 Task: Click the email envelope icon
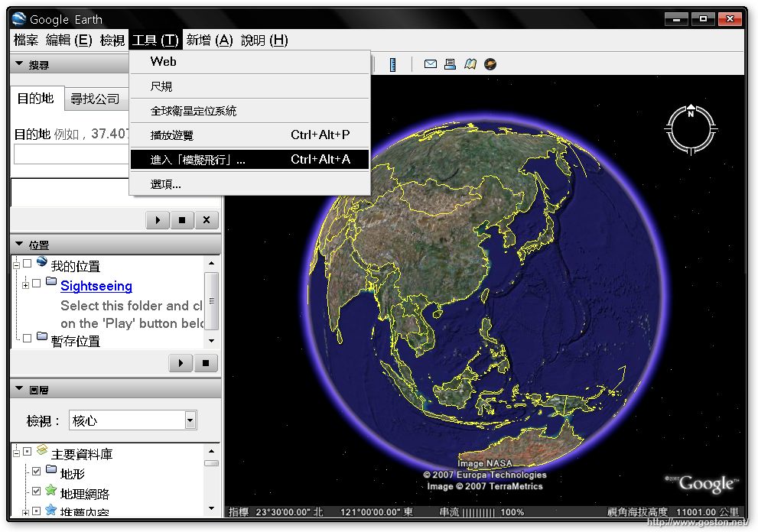pyautogui.click(x=430, y=63)
